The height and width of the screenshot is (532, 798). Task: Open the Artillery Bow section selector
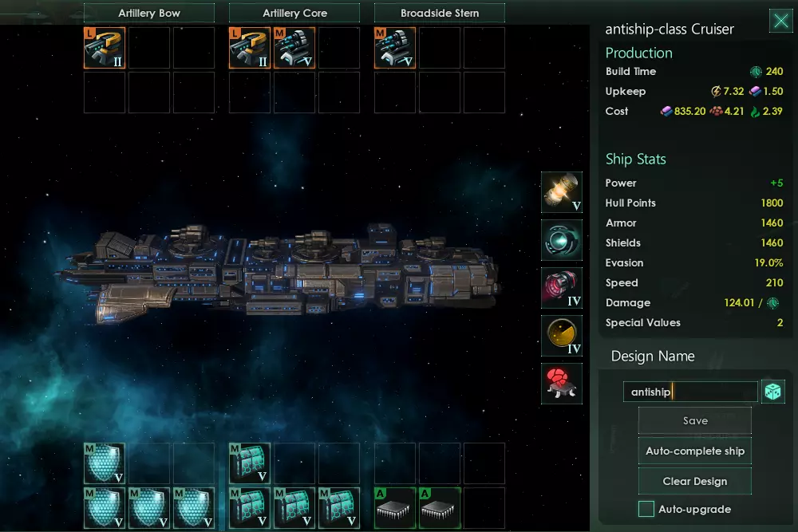pos(149,14)
